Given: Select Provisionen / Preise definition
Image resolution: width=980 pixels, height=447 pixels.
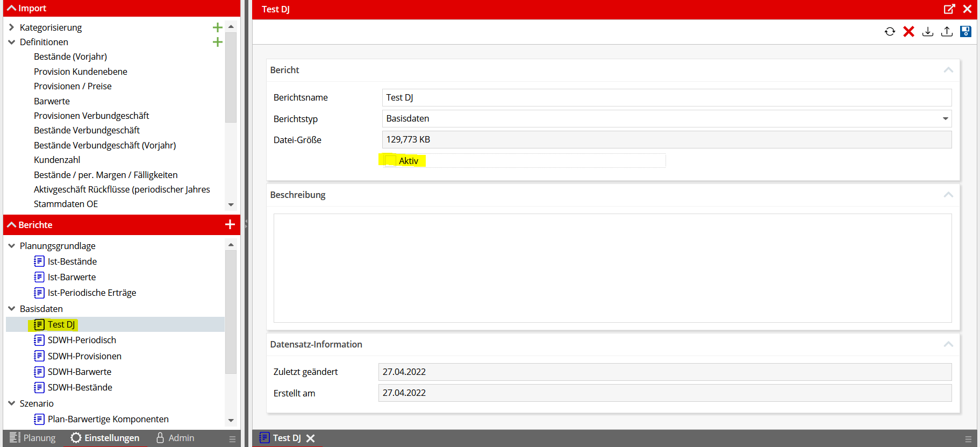Looking at the screenshot, I should click(73, 86).
